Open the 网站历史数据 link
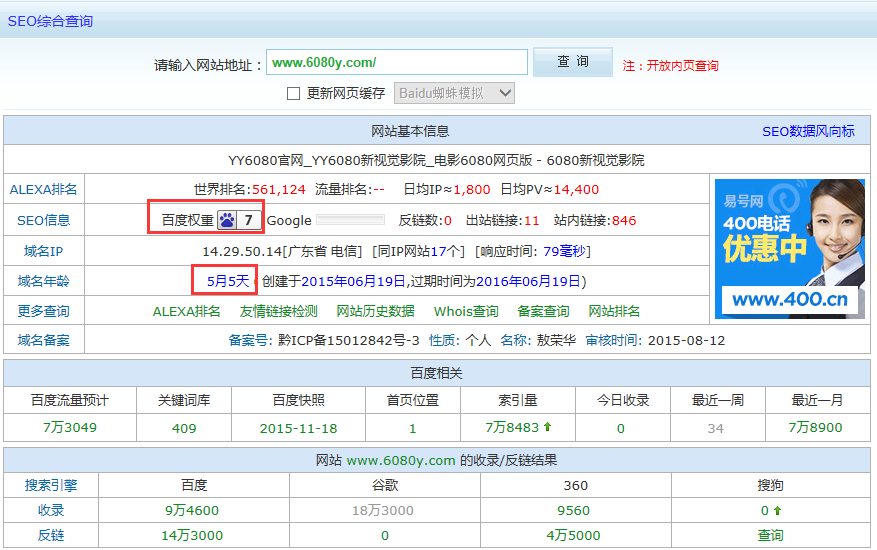Viewport: 877px width, 550px height. click(x=375, y=311)
